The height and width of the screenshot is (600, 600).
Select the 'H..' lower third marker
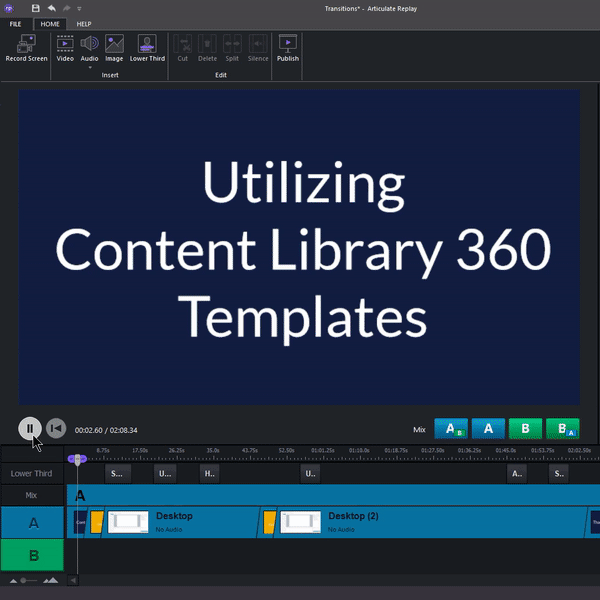[210, 474]
